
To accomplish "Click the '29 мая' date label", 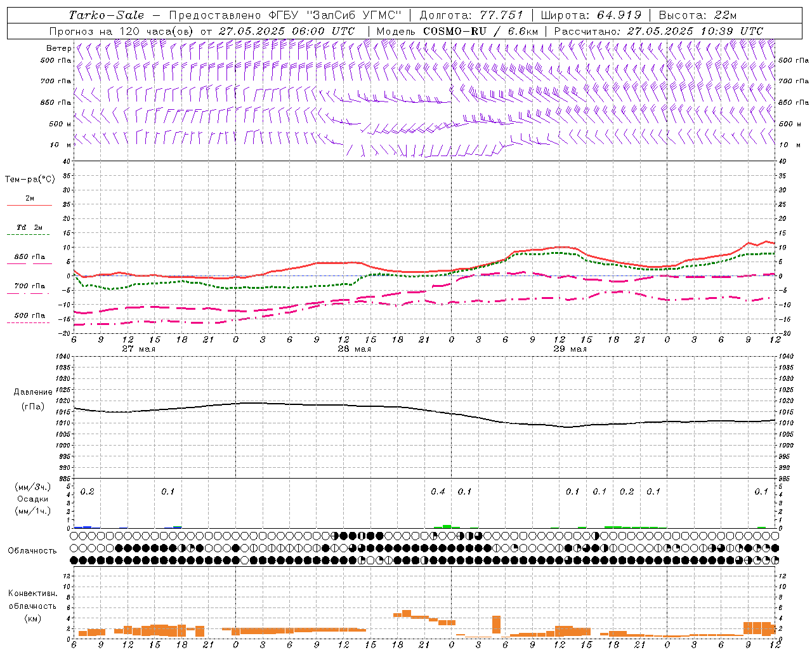I will pos(570,349).
